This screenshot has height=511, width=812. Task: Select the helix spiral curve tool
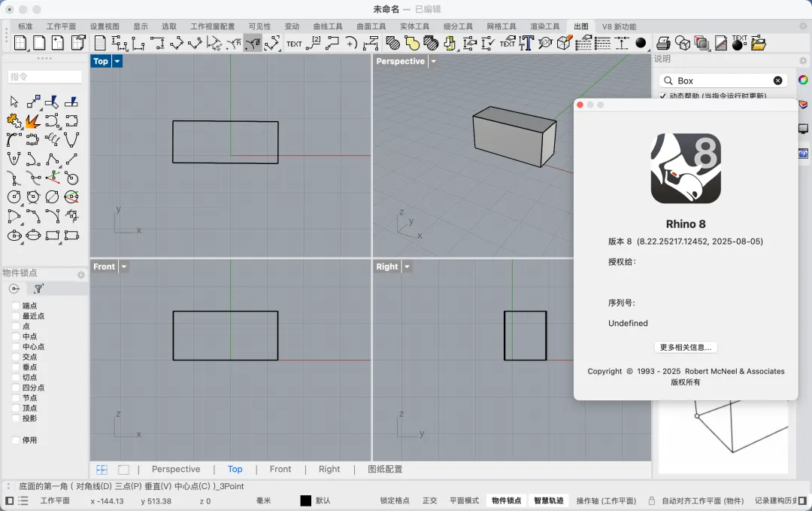coord(53,140)
